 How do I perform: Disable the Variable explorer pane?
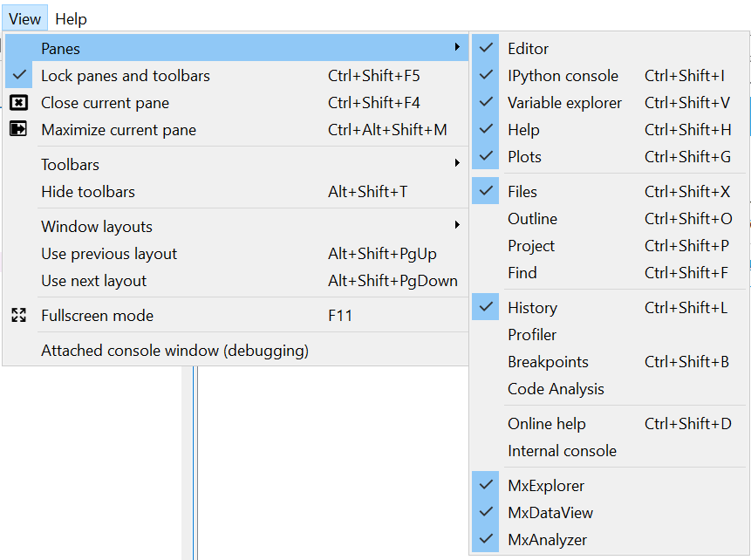[x=487, y=103]
